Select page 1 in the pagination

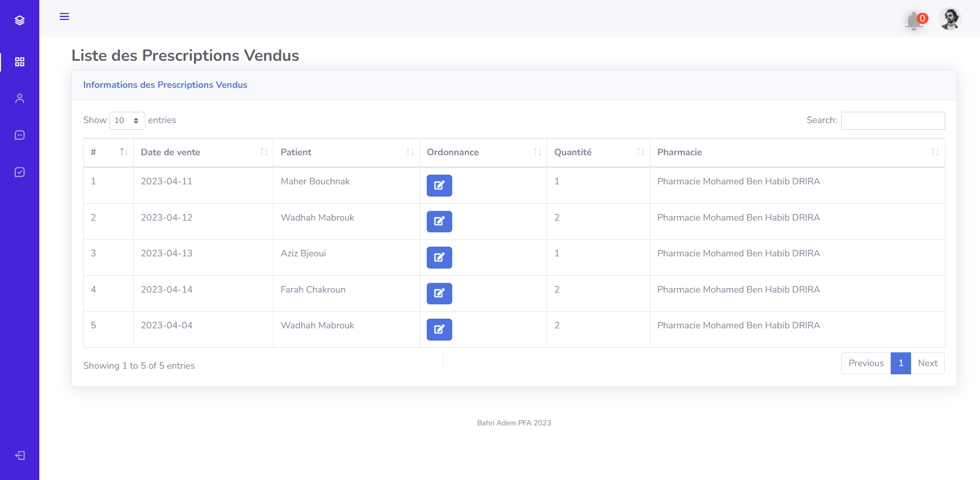click(x=900, y=363)
